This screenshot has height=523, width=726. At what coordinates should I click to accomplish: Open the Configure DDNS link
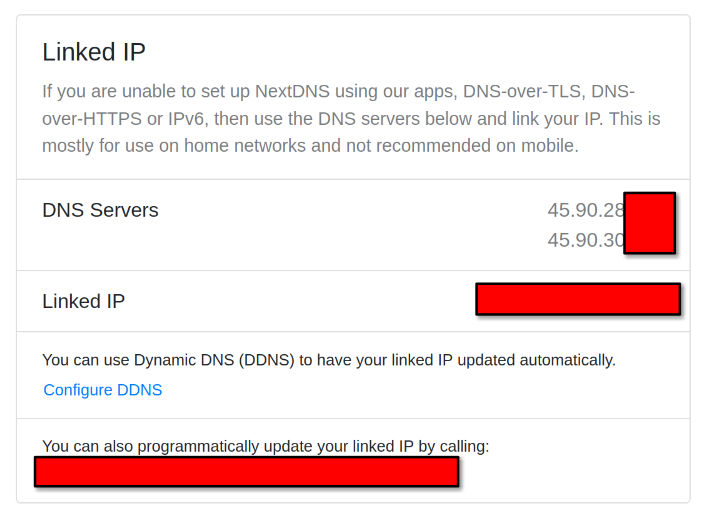pos(103,390)
